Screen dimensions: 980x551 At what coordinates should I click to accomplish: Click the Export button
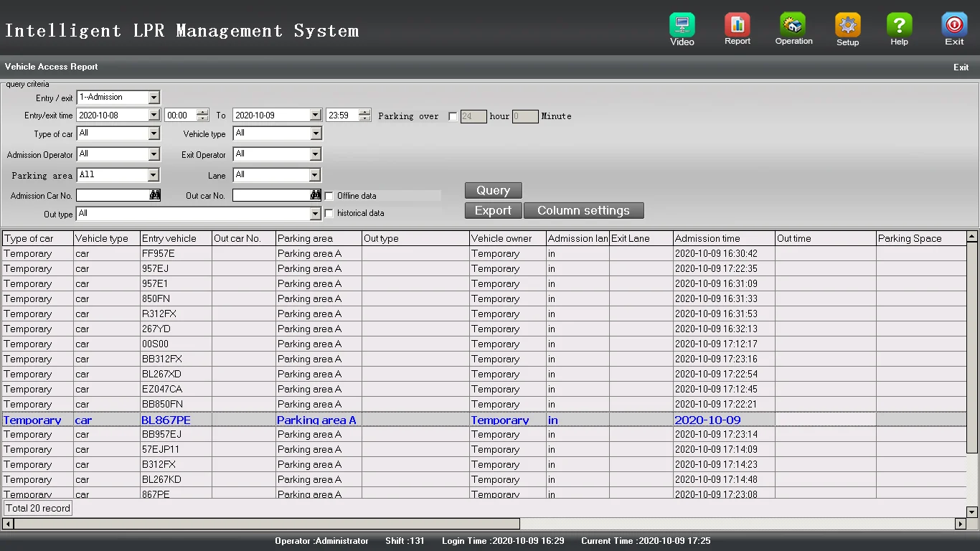click(x=493, y=210)
